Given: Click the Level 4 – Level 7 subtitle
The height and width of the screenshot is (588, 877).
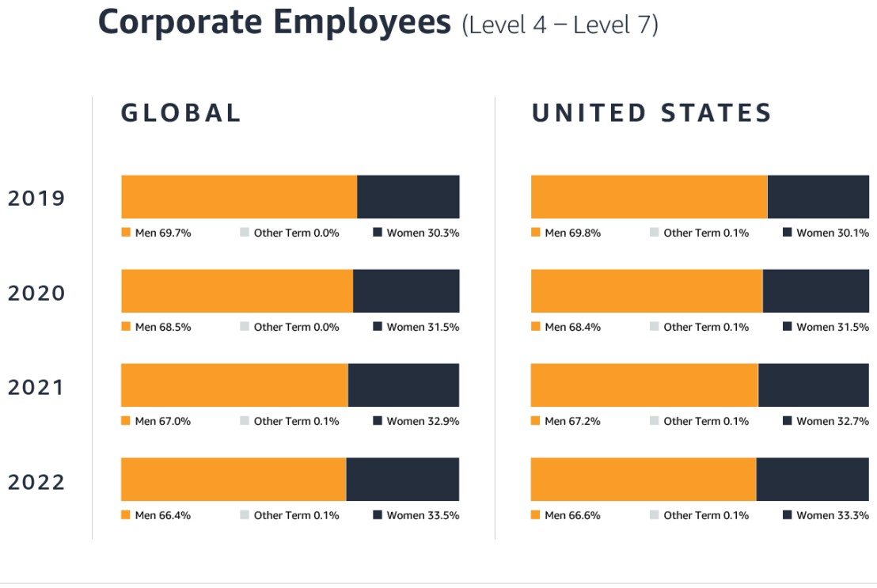Looking at the screenshot, I should pos(560,25).
